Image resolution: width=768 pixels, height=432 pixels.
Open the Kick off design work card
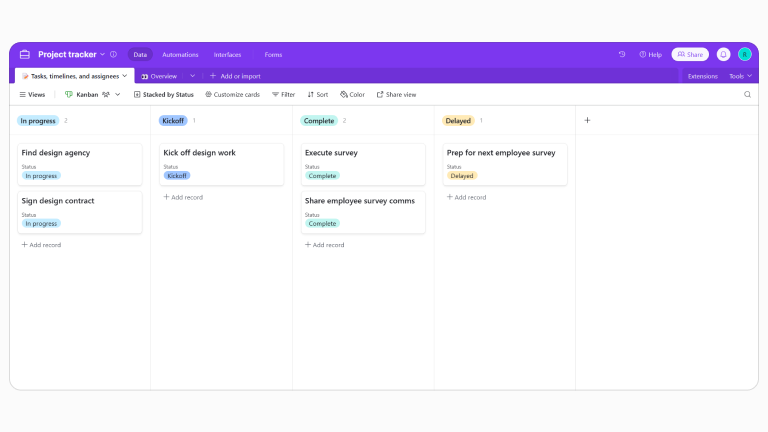pos(221,164)
